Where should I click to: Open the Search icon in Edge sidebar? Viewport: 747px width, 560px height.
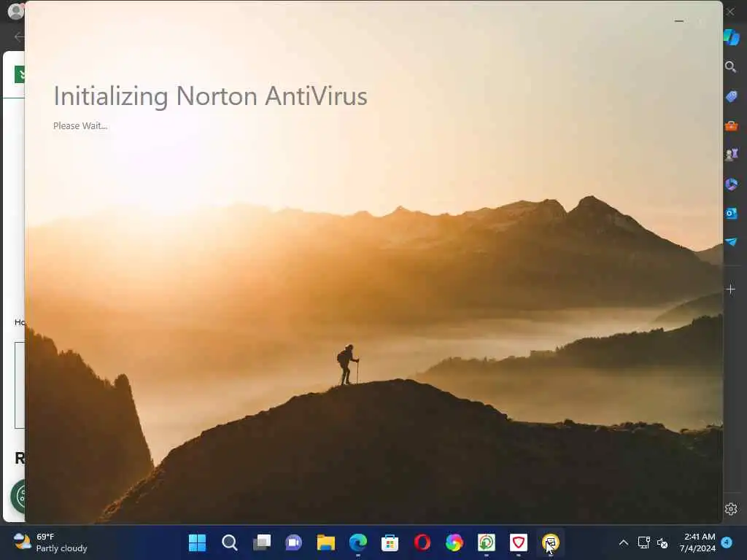pos(731,67)
